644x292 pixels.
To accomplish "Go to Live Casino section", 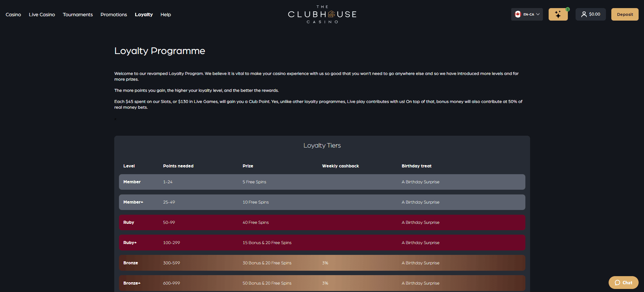I will (x=42, y=15).
